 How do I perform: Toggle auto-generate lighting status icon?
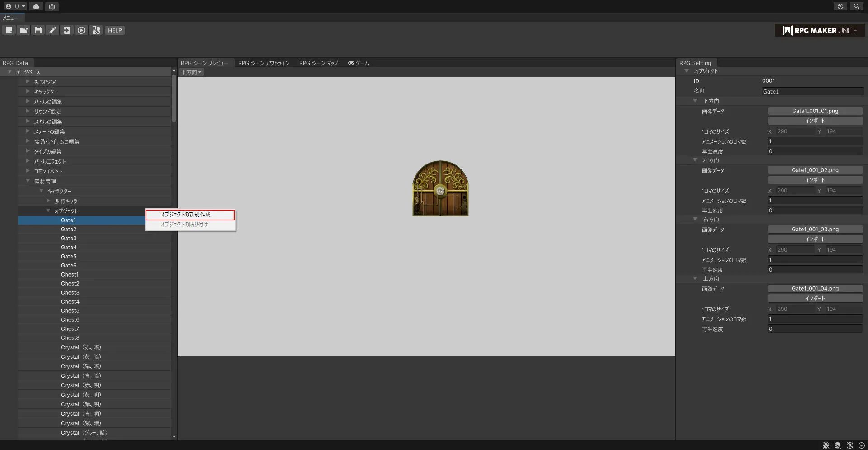(x=850, y=445)
